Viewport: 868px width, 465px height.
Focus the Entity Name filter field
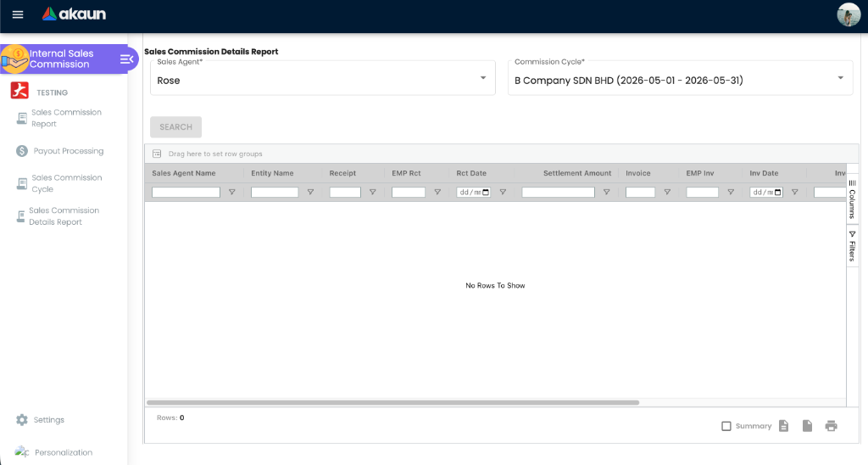(275, 193)
